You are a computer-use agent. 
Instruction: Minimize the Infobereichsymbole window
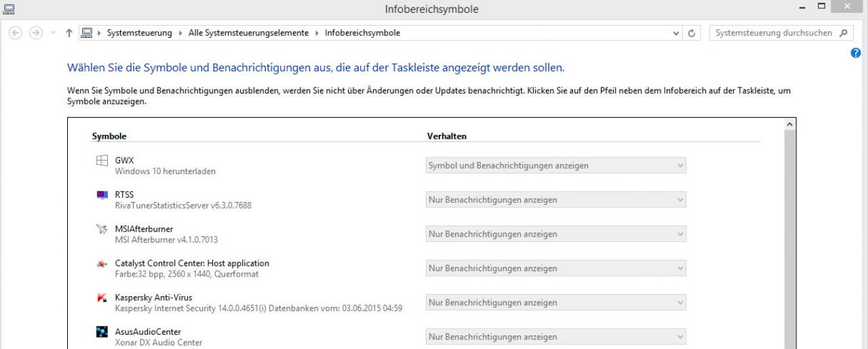(x=802, y=8)
